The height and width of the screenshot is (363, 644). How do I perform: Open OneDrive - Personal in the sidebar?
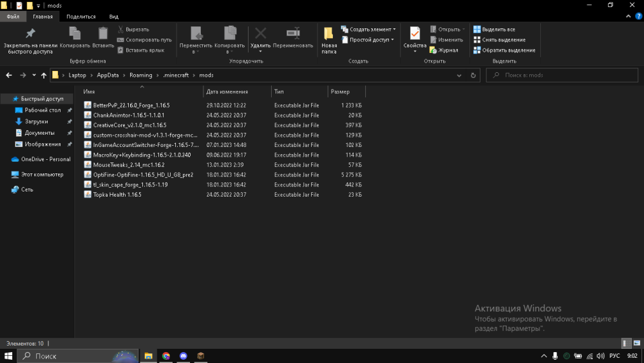41,159
